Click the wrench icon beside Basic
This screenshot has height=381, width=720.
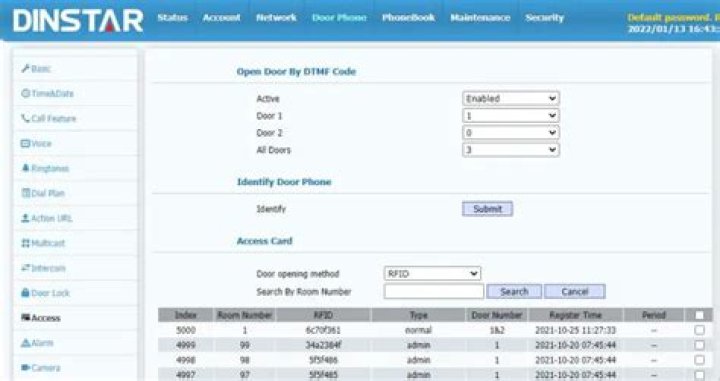26,68
